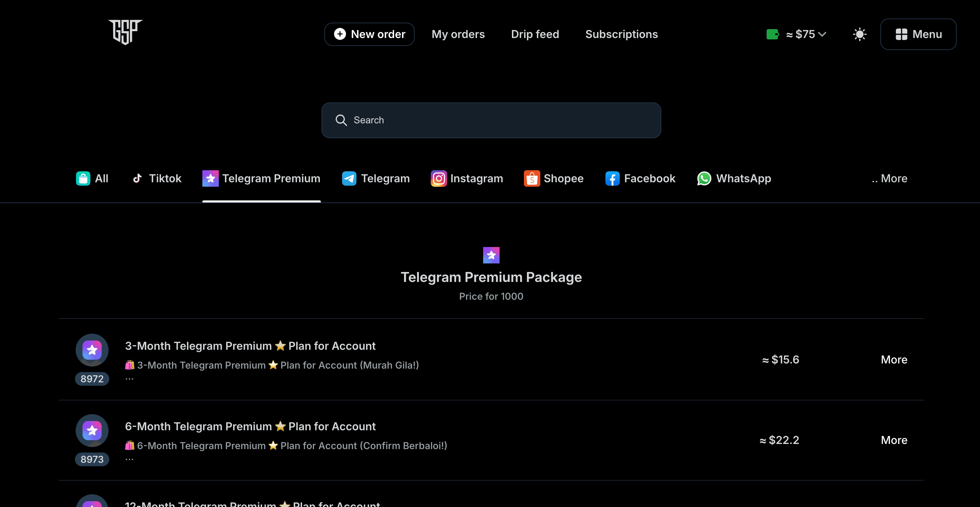Screen dimensions: 980x507
Task: Select the Shopee category icon
Action: [532, 178]
